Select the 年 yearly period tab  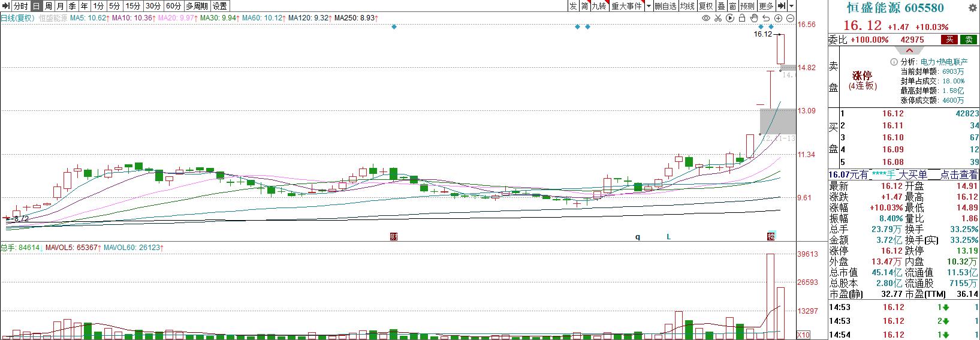coord(85,6)
